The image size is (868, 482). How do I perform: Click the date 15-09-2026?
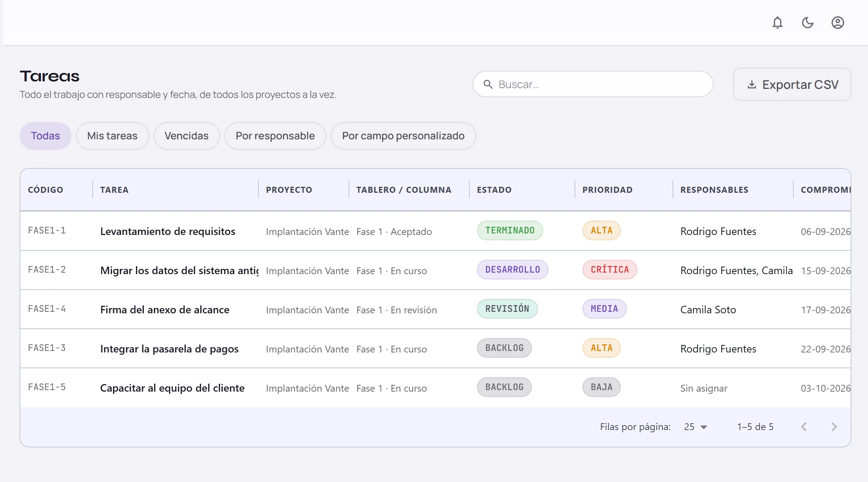(x=825, y=271)
